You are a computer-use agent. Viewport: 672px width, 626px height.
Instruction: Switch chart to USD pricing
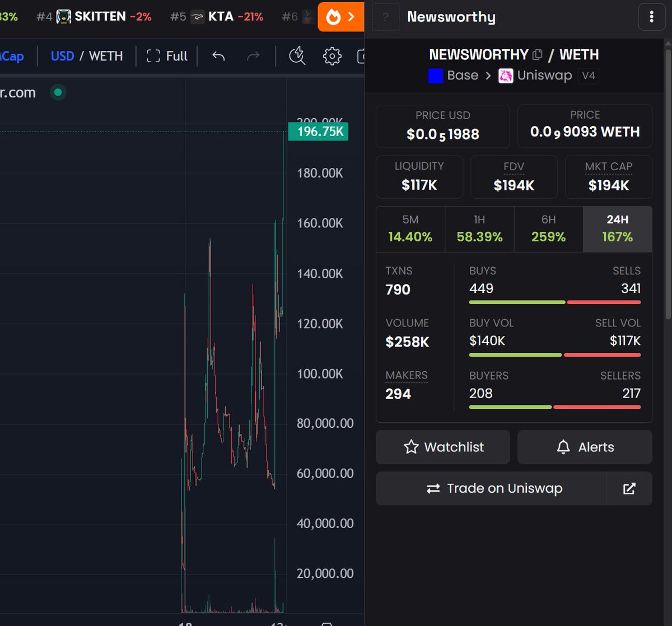coord(62,56)
